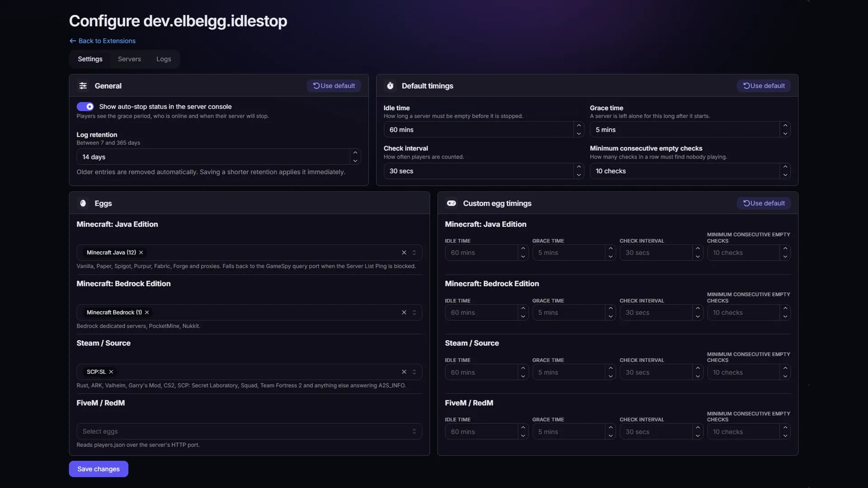The width and height of the screenshot is (868, 488).
Task: Click FiveM / RedM custom empty checks field
Action: pos(744,432)
